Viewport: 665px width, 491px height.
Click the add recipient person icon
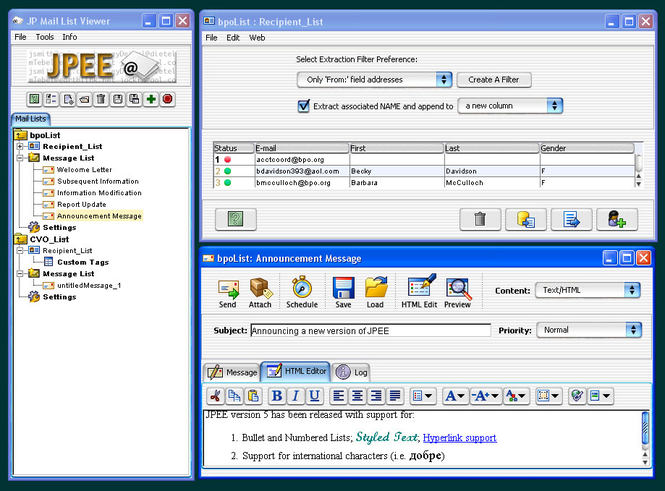617,220
